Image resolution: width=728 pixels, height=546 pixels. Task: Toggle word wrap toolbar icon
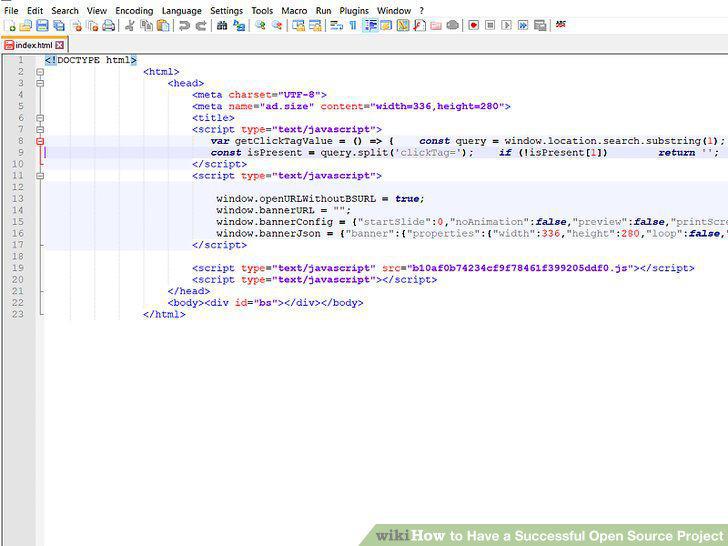pos(336,26)
